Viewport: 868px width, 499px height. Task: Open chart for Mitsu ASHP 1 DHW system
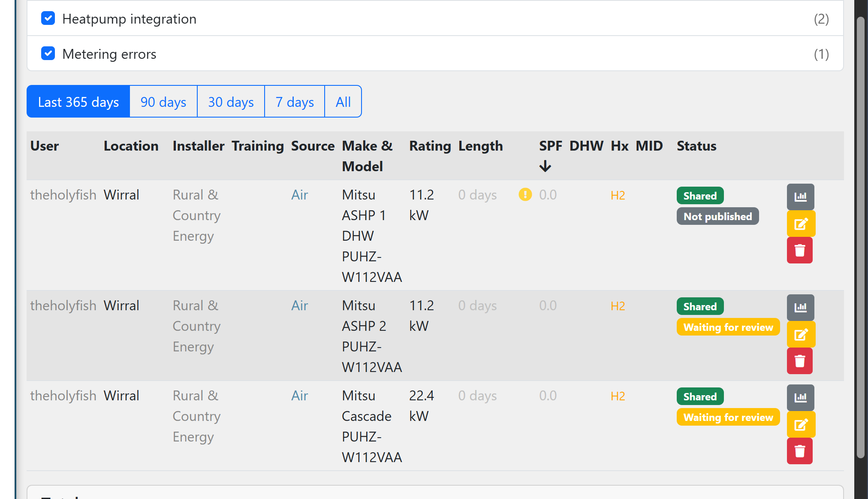click(800, 197)
